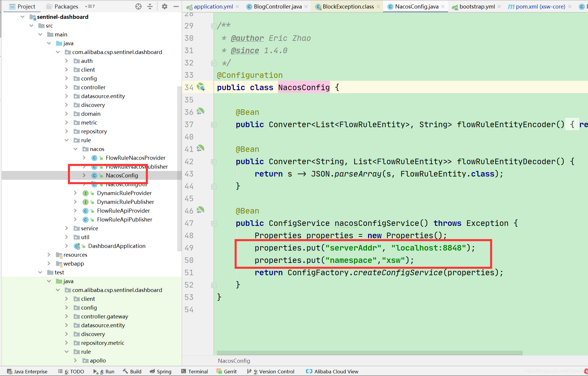Click the locate/scroll from source target icon
The image size is (588, 376).
coord(138,6)
